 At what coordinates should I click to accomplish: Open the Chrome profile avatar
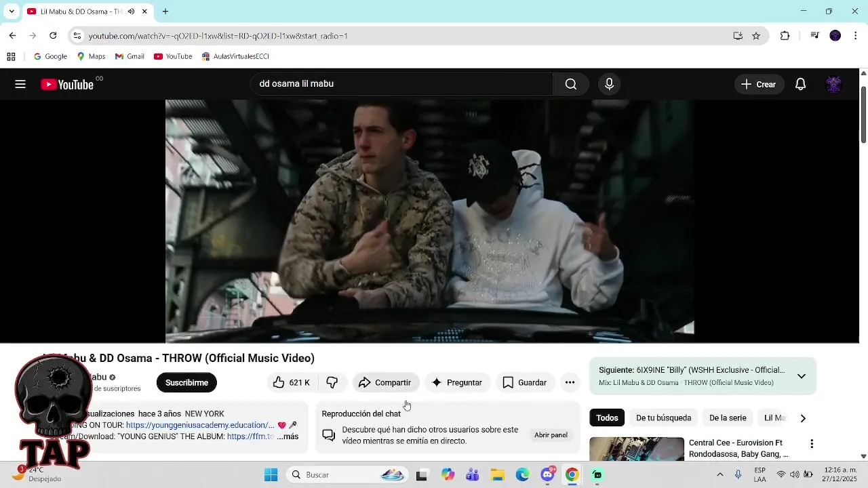835,36
